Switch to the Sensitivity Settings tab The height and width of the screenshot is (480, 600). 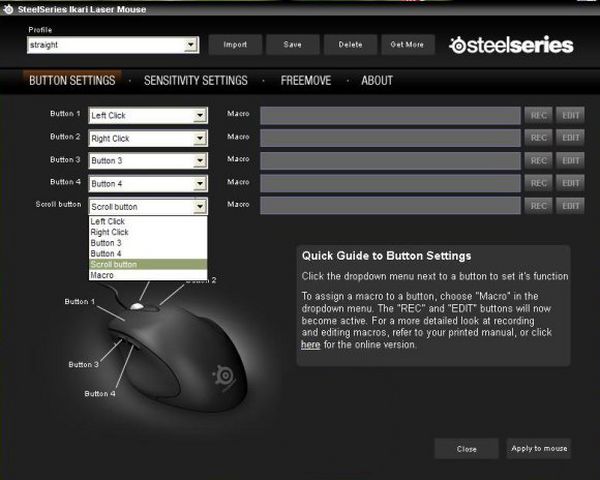point(195,80)
